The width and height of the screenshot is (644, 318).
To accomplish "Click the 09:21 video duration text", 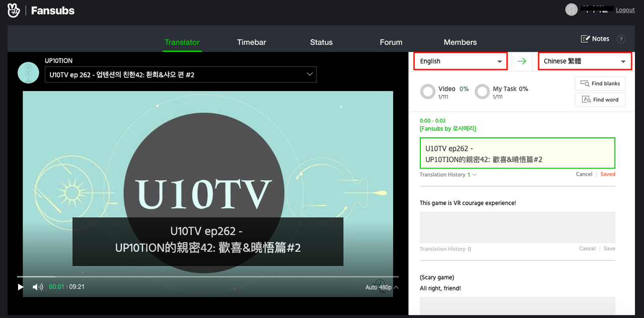I will [x=77, y=287].
